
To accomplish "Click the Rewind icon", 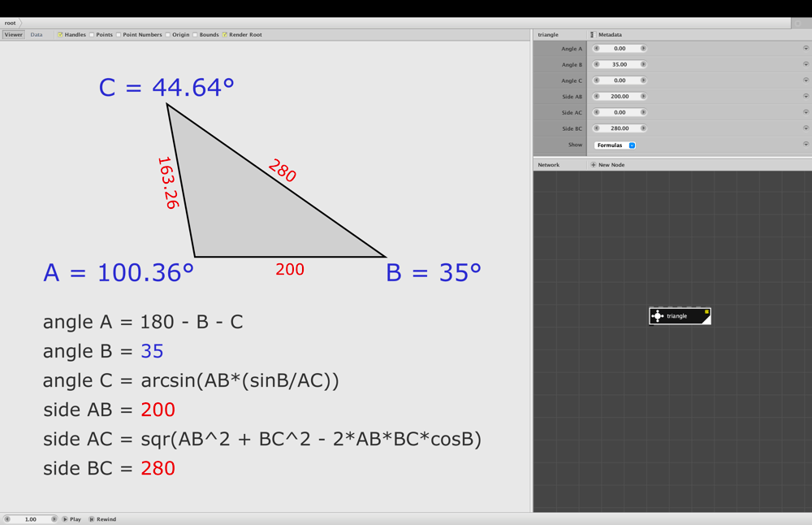I will click(92, 518).
